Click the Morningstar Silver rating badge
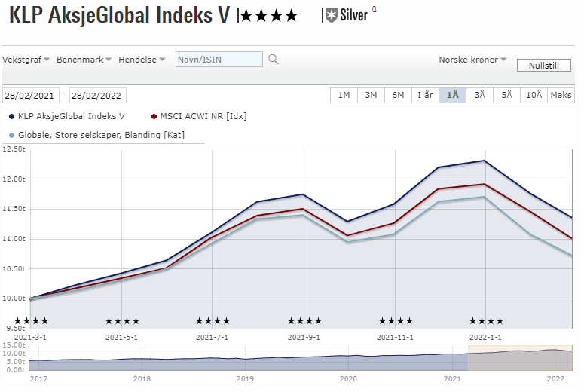The width and height of the screenshot is (584, 392). tap(347, 15)
